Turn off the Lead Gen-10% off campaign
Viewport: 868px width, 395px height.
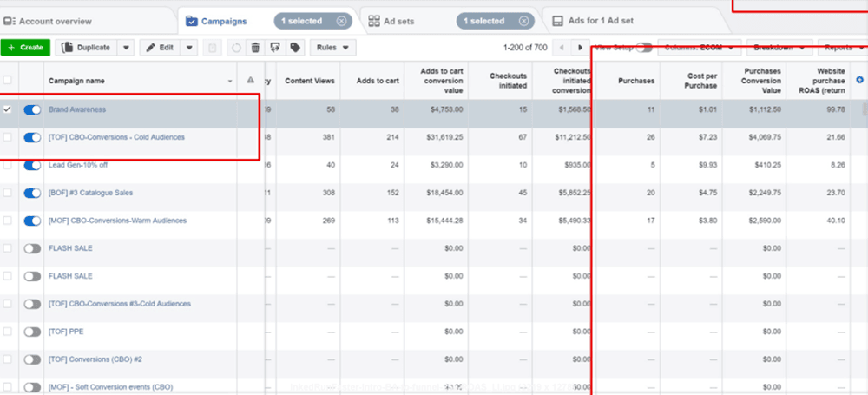(32, 165)
